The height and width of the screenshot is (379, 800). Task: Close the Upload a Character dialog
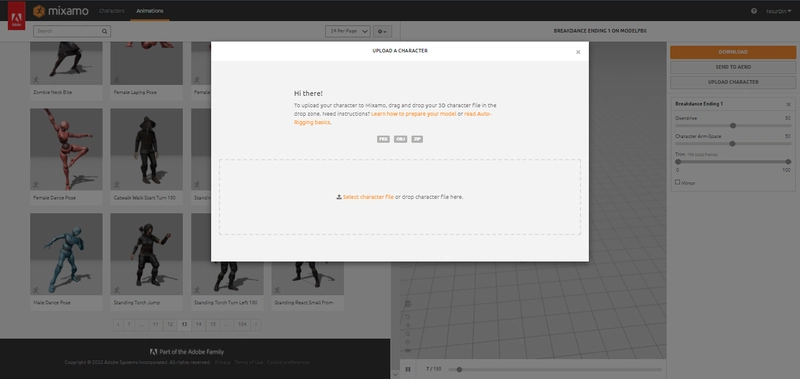click(x=578, y=52)
